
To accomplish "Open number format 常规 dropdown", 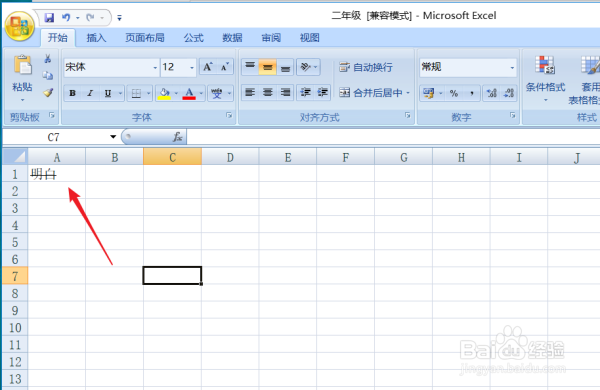I will coord(512,68).
